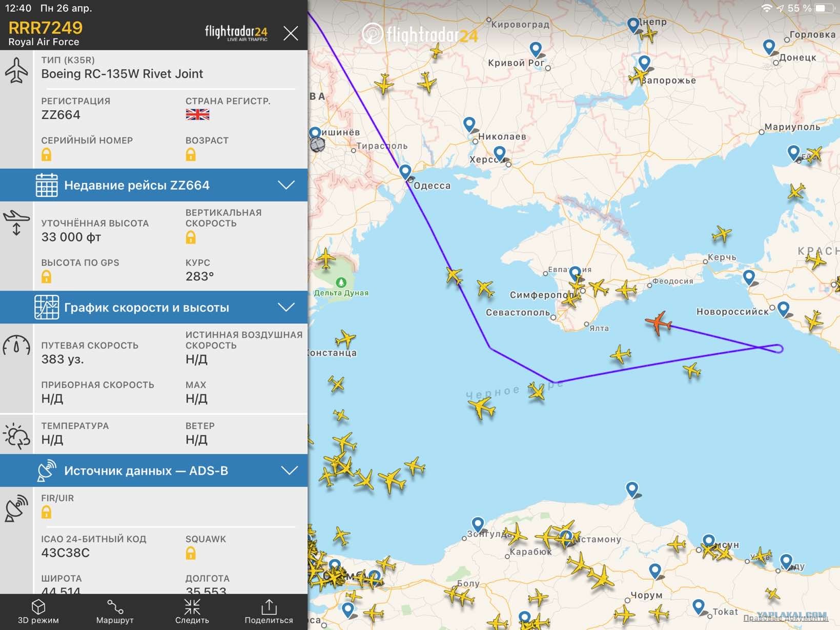Tap the airport pin at Херсон

[x=500, y=153]
